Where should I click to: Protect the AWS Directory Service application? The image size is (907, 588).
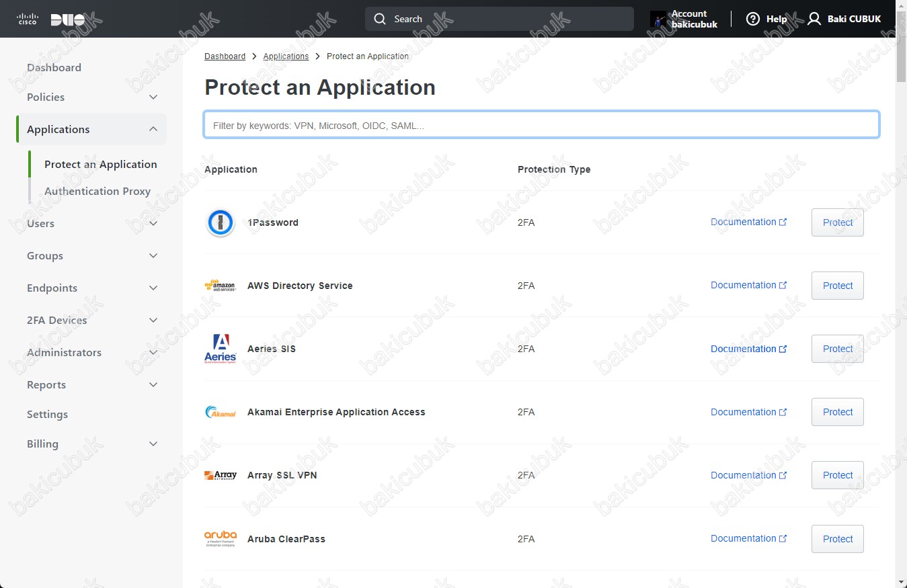coord(838,286)
